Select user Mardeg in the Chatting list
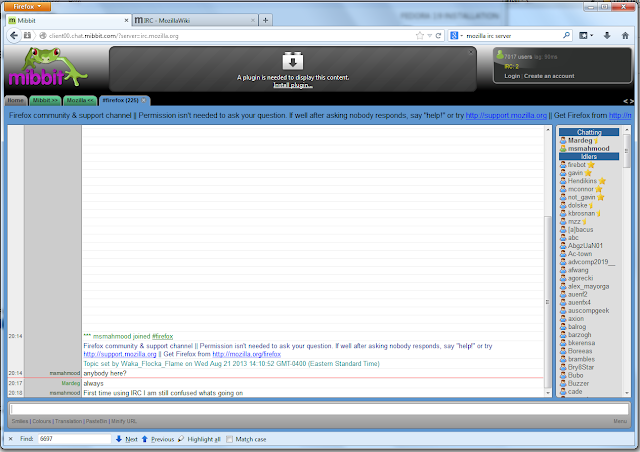Viewport: 640px width, 452px height. 580,140
